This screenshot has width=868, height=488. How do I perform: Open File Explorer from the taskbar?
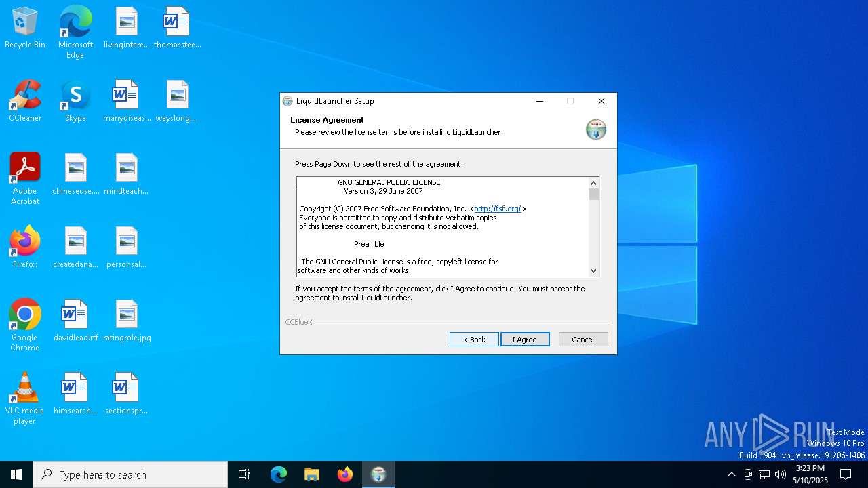[x=312, y=474]
